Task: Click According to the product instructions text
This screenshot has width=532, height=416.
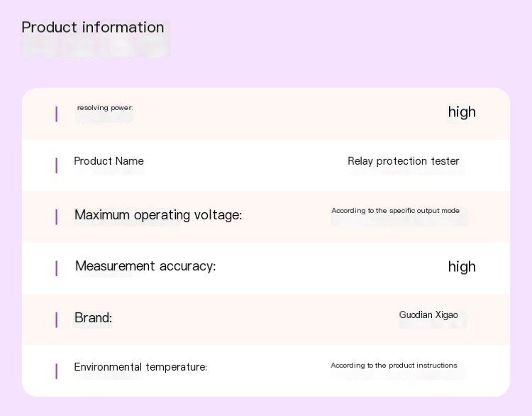Action: pos(394,366)
